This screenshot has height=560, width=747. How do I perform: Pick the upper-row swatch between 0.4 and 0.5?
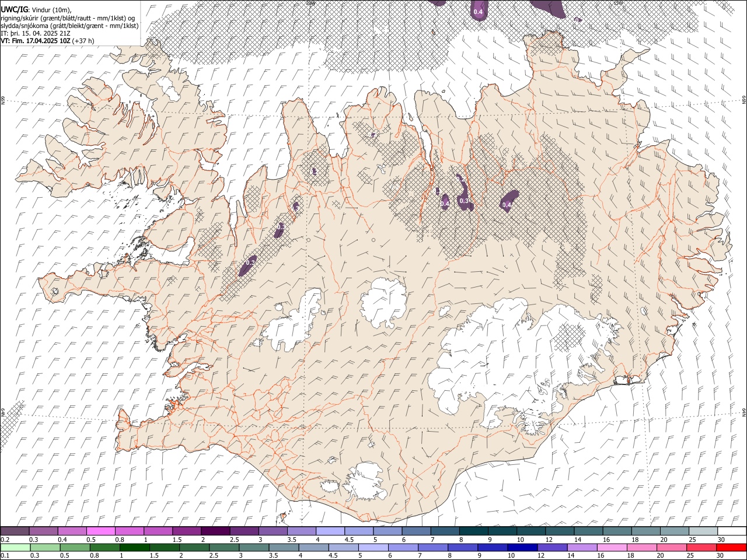tap(72, 531)
